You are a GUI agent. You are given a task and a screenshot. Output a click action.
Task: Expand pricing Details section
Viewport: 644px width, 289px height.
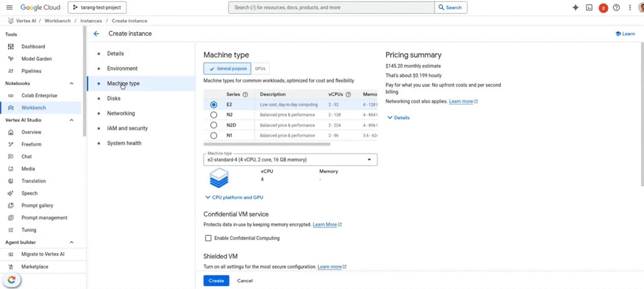[399, 117]
